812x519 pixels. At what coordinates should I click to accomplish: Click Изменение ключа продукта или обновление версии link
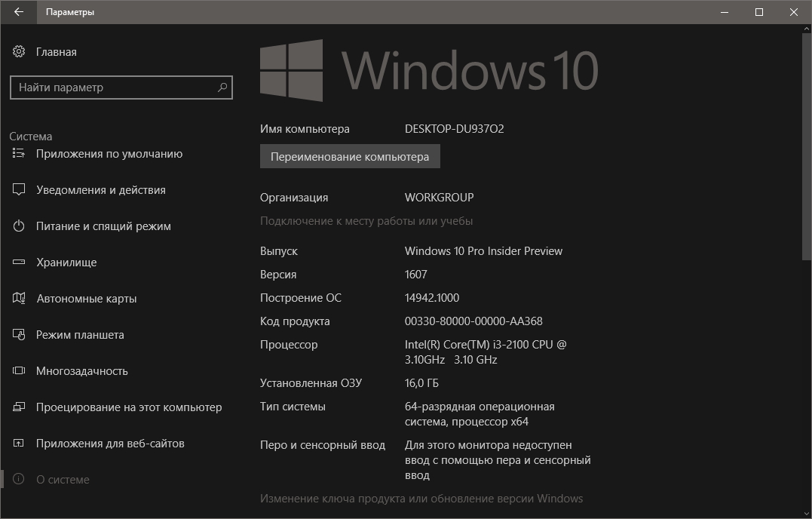(x=421, y=499)
